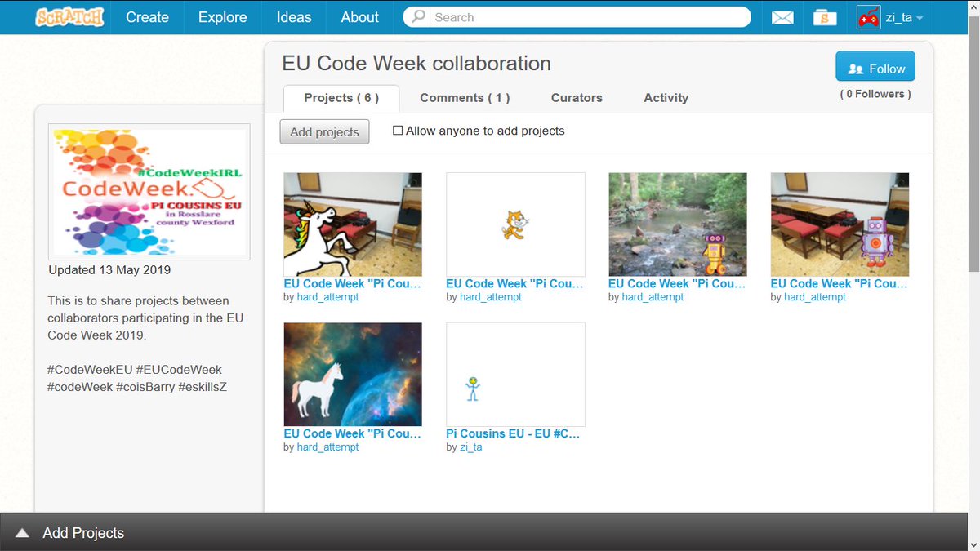Screen dimensions: 980x551
Task: Open hard_attempt link under unicorn classroom project
Action: (x=328, y=297)
